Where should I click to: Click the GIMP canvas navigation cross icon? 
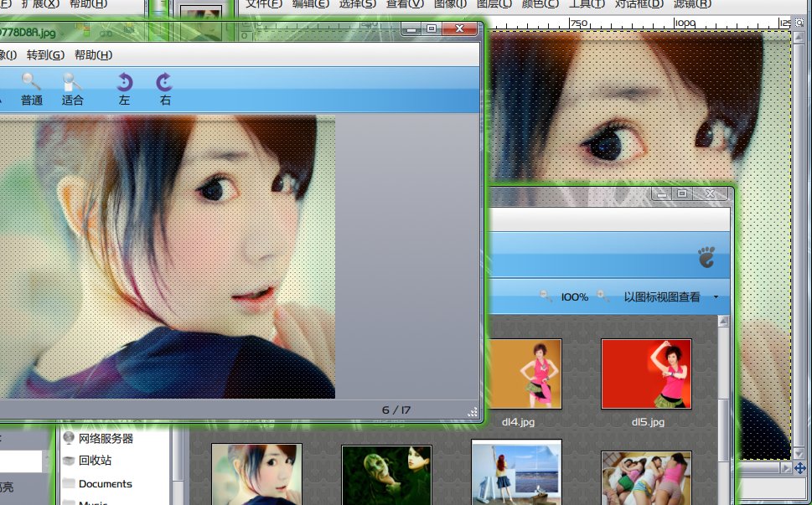[x=799, y=468]
